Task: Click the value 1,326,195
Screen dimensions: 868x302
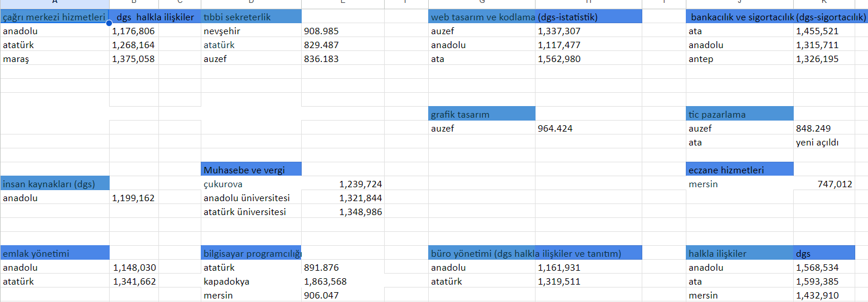Action: (824, 59)
